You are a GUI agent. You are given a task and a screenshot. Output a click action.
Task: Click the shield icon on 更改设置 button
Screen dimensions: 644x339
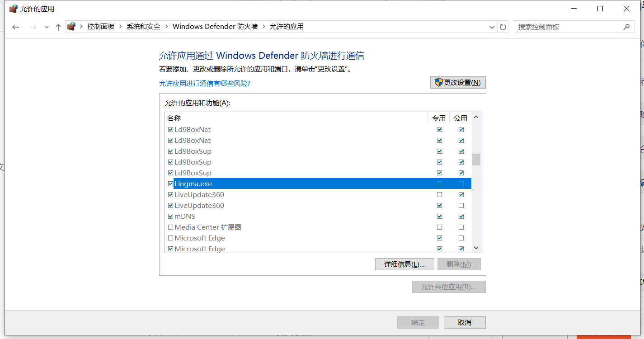click(438, 82)
